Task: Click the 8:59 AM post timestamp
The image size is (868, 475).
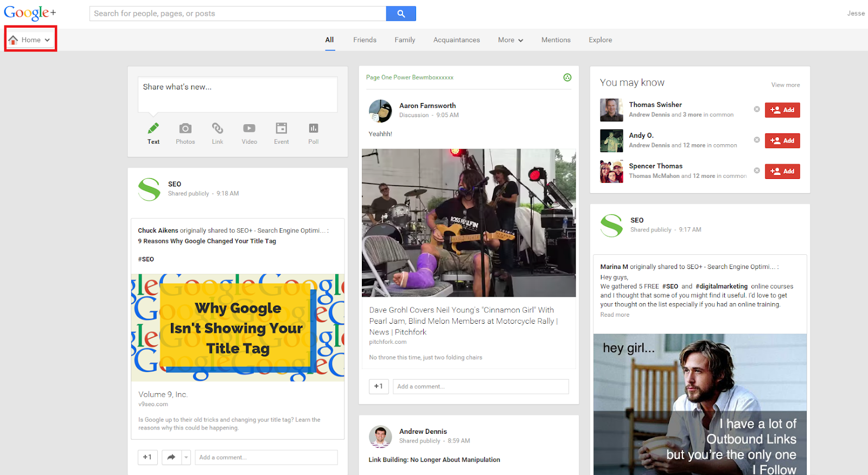Action: pos(459,441)
